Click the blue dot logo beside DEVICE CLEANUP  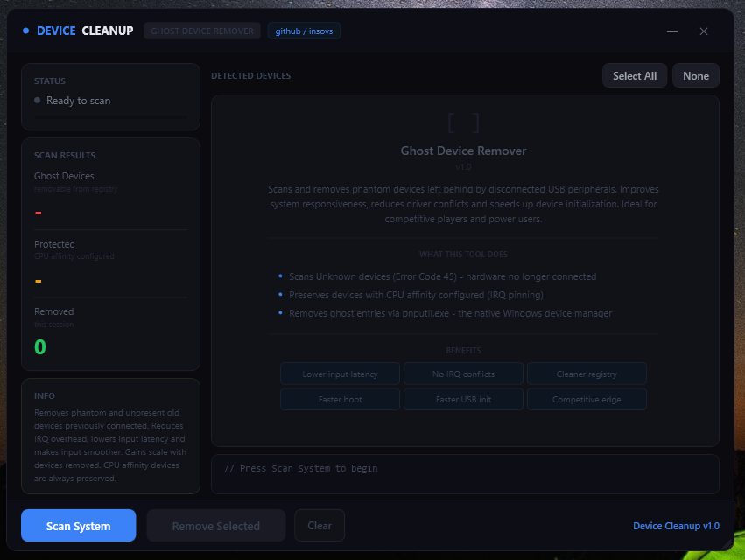point(25,31)
